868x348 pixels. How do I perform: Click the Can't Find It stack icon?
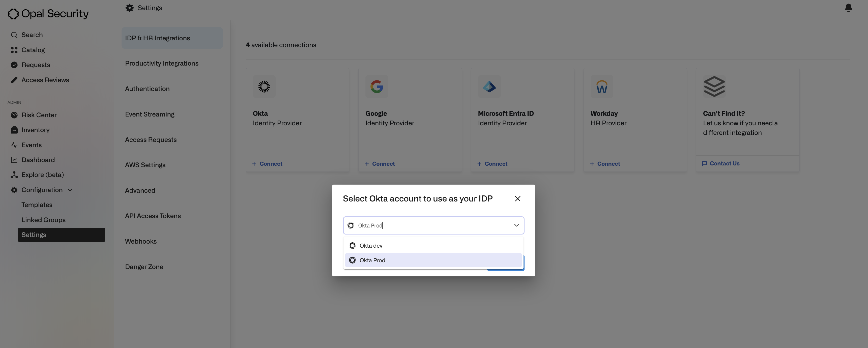point(714,86)
